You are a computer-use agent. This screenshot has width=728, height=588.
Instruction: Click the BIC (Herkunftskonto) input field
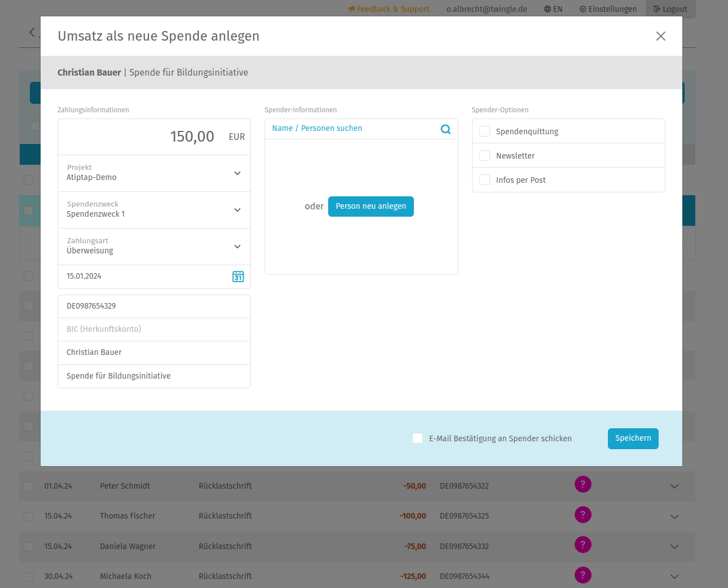[x=154, y=329]
